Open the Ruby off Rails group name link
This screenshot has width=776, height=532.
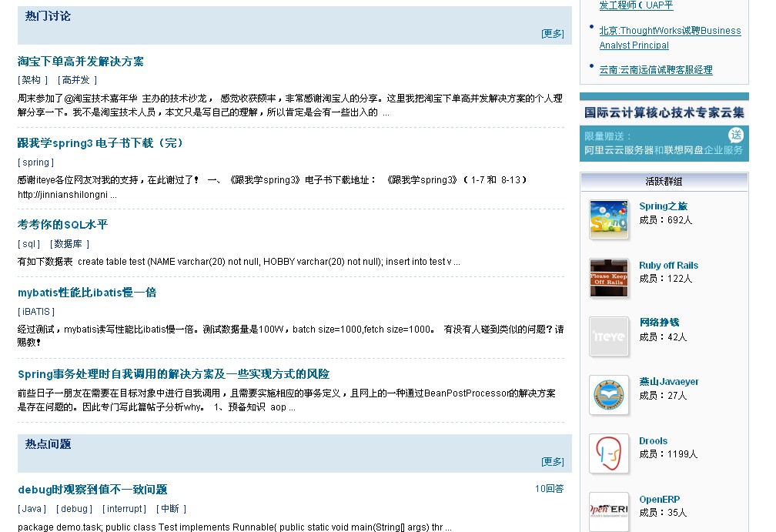[668, 266]
